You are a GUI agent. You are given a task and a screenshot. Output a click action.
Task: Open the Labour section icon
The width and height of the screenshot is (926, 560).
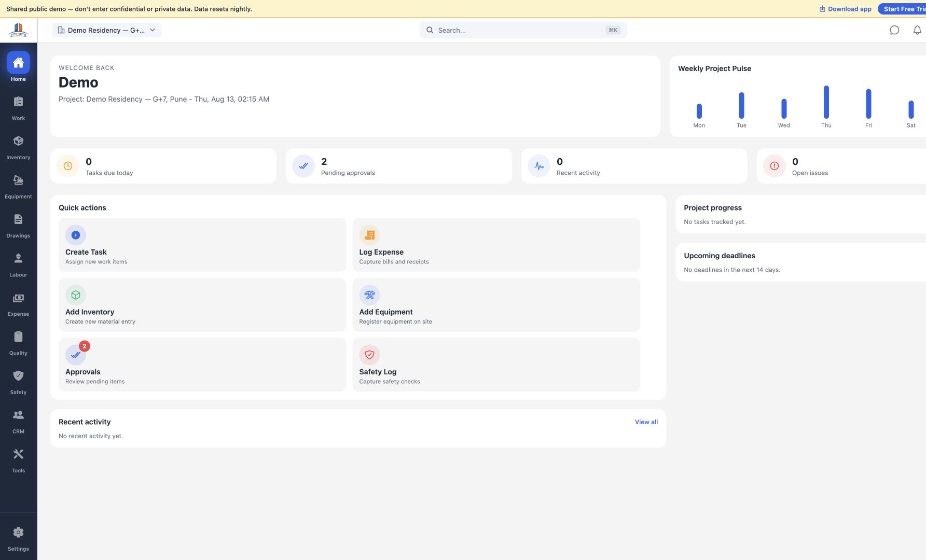18,258
